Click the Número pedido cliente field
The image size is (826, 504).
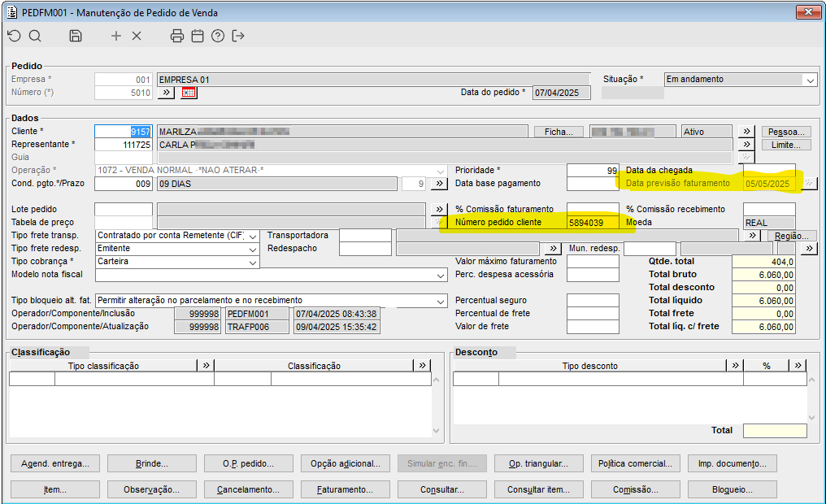click(593, 222)
